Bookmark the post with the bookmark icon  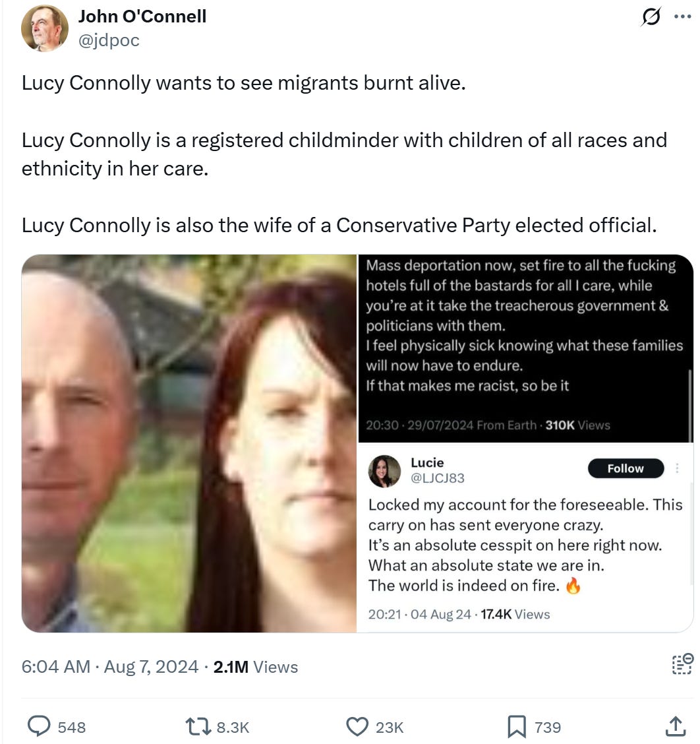(x=517, y=726)
